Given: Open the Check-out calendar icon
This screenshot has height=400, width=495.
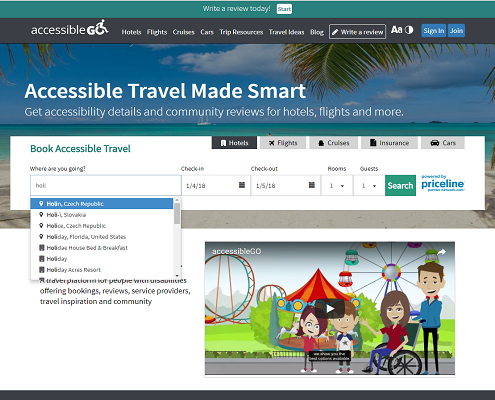Looking at the screenshot, I should pyautogui.click(x=312, y=185).
